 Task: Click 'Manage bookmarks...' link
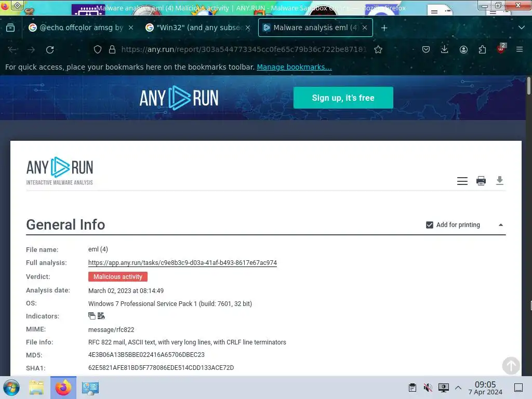(x=294, y=67)
